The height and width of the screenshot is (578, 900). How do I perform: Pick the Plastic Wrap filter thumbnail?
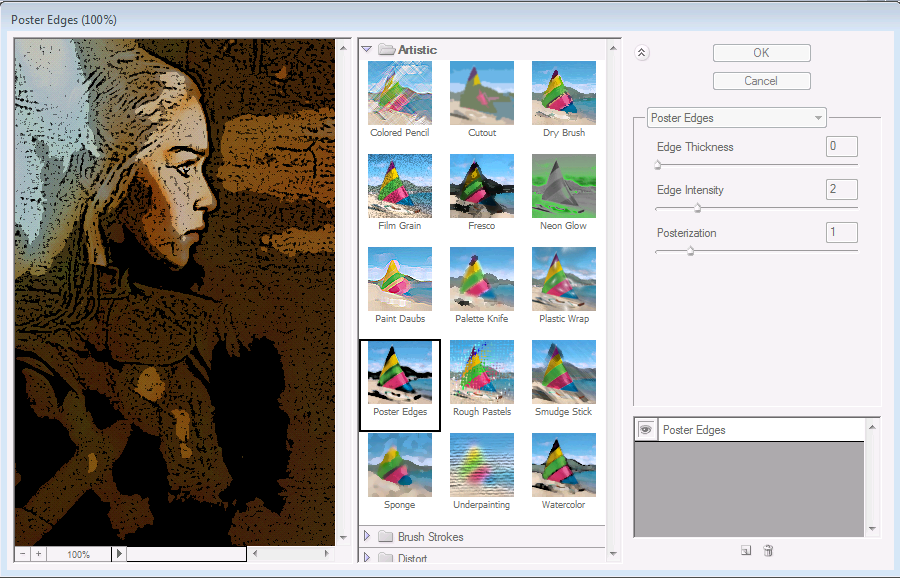point(564,280)
